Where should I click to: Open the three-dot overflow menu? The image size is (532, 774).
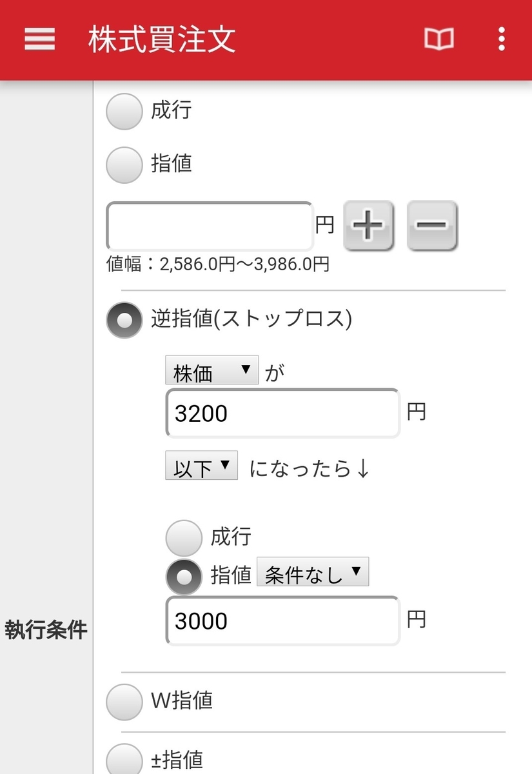coord(501,39)
